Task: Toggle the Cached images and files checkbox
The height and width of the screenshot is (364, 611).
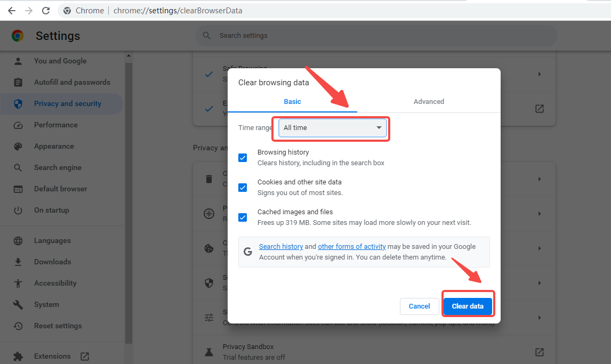Action: click(243, 217)
